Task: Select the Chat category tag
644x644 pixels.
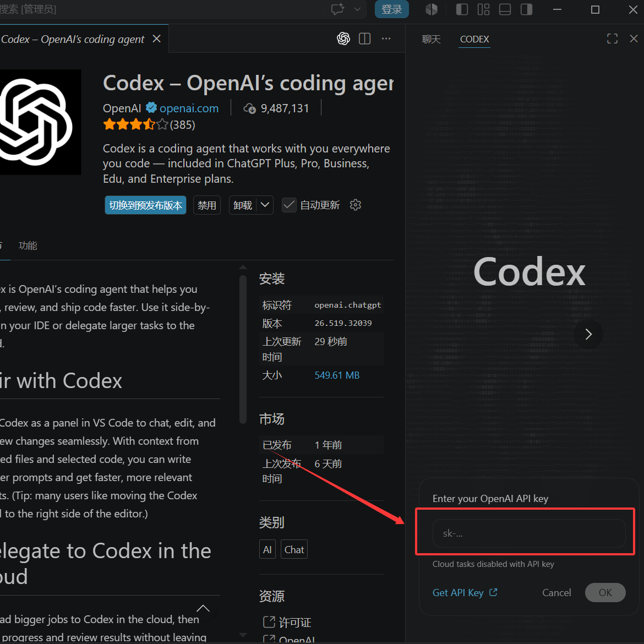Action: point(294,549)
